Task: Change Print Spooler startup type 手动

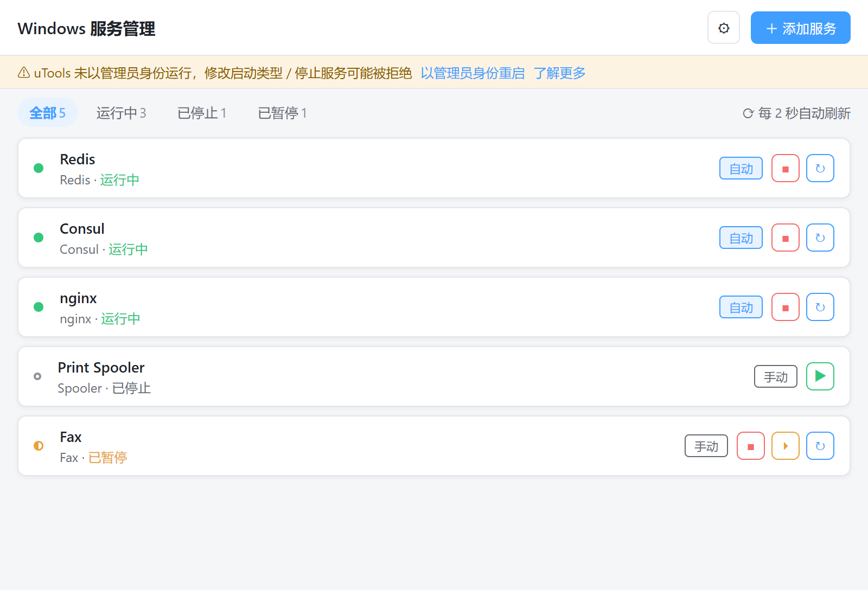Action: pos(776,376)
